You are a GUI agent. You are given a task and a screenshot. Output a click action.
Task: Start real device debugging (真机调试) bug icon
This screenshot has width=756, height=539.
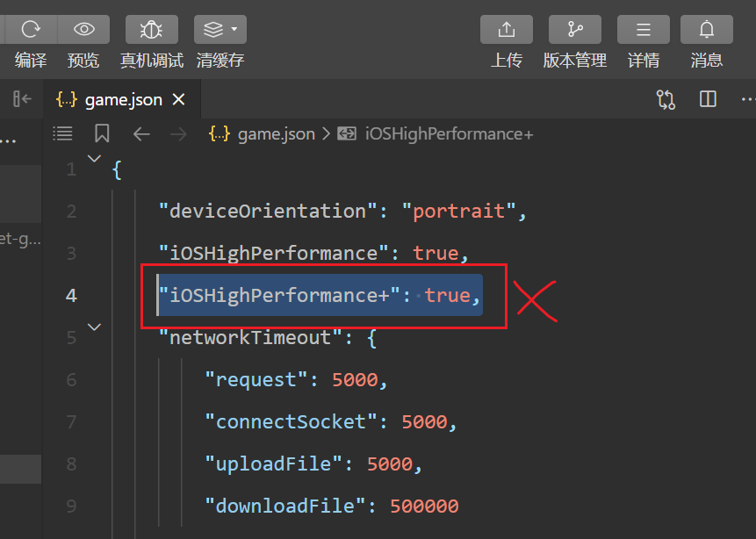[151, 30]
